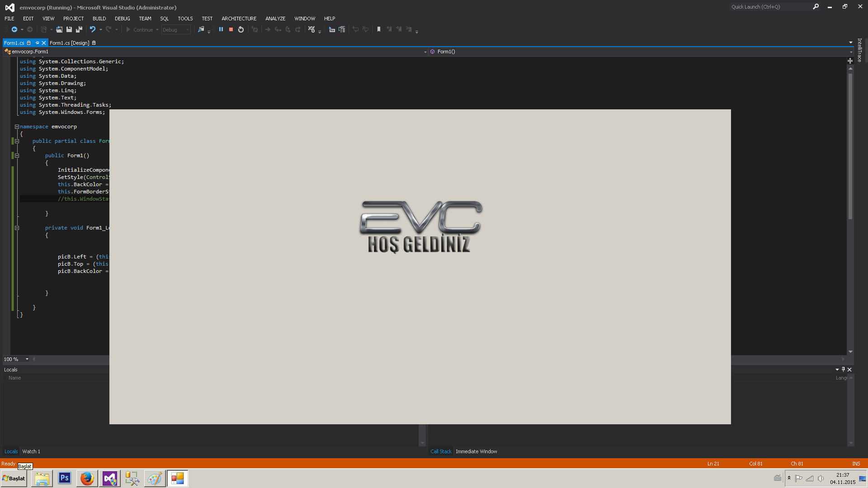Collapse the namespace emvocorp code block
The height and width of the screenshot is (488, 868).
[17, 127]
